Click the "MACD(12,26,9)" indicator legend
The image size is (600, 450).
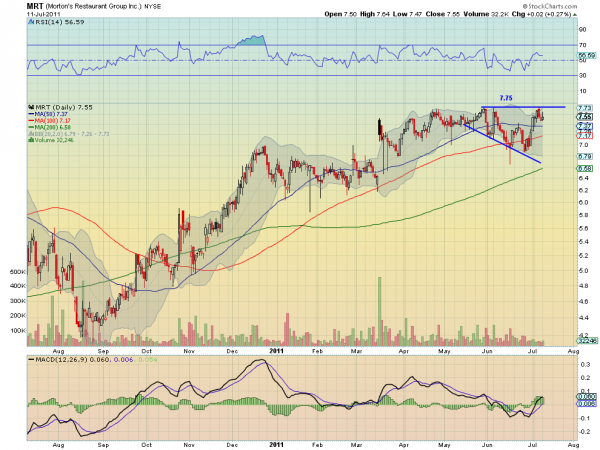tap(63, 360)
